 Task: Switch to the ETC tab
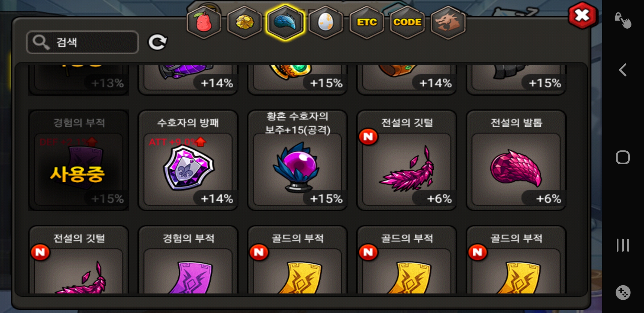pos(367,22)
